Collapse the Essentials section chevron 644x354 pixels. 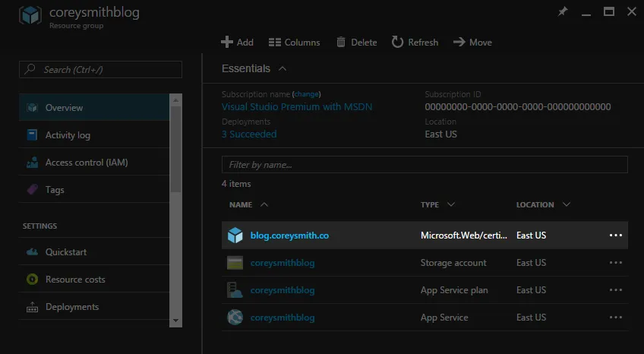tap(283, 68)
